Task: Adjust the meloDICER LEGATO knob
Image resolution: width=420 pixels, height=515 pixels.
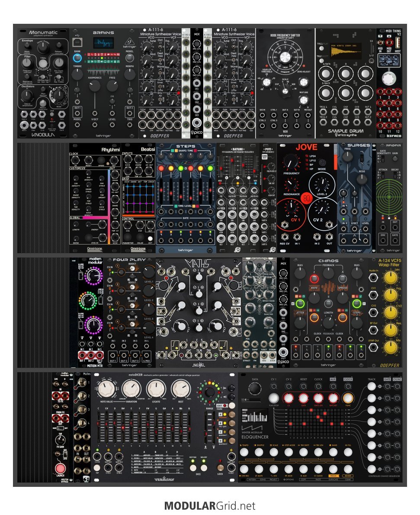Action: (x=156, y=389)
